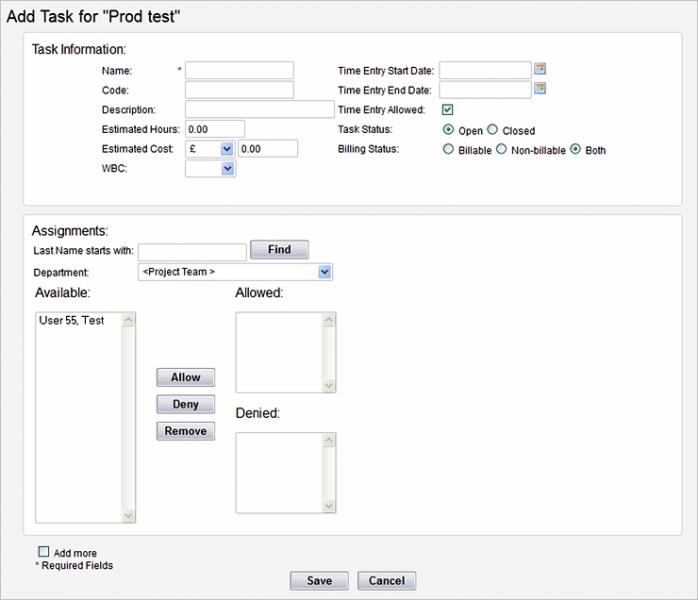Click the Denied list scroll-down arrow
This screenshot has height=600, width=698.
329,506
